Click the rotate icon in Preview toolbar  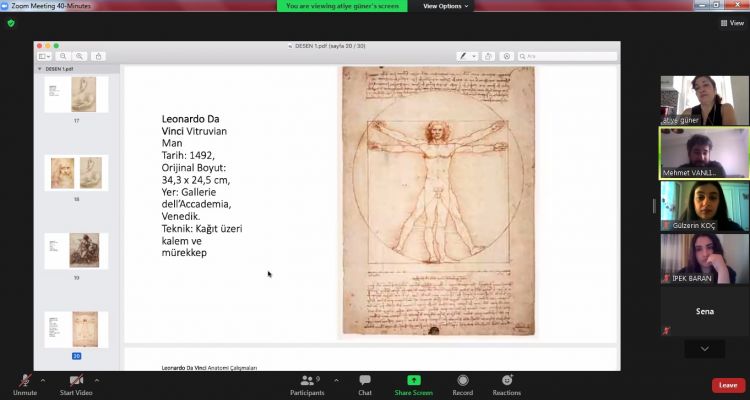[488, 56]
